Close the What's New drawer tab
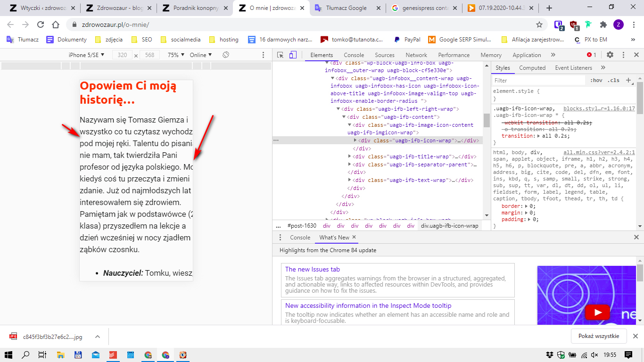The width and height of the screenshot is (644, 362). coord(354,237)
